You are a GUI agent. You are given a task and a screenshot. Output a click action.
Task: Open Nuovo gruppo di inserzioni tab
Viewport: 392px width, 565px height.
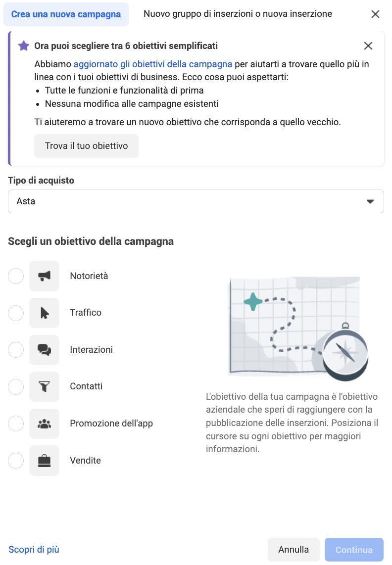tap(238, 14)
